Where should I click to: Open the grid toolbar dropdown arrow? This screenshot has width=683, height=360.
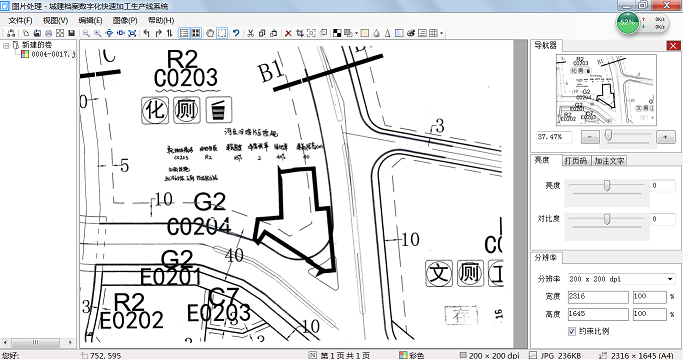tap(441, 33)
